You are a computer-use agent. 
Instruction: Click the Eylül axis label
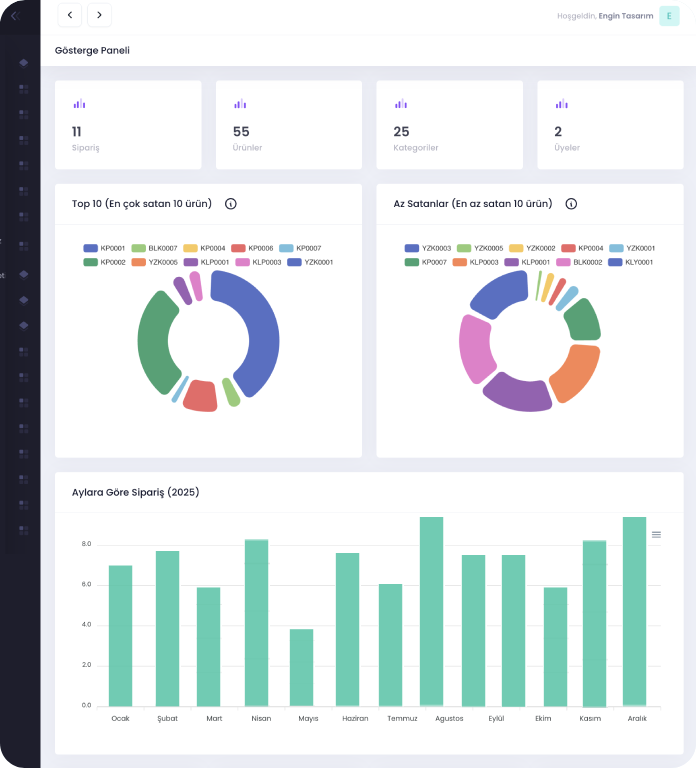point(496,719)
